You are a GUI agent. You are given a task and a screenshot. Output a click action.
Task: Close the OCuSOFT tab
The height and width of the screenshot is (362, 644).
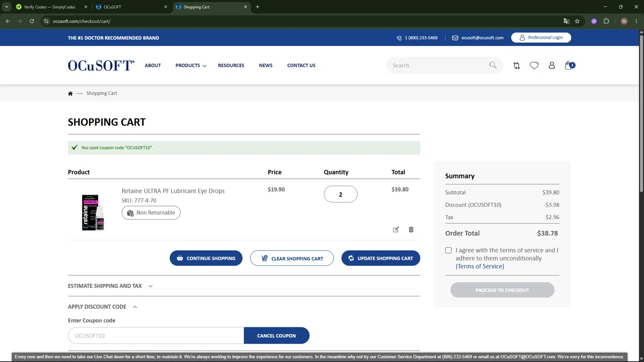[166, 7]
